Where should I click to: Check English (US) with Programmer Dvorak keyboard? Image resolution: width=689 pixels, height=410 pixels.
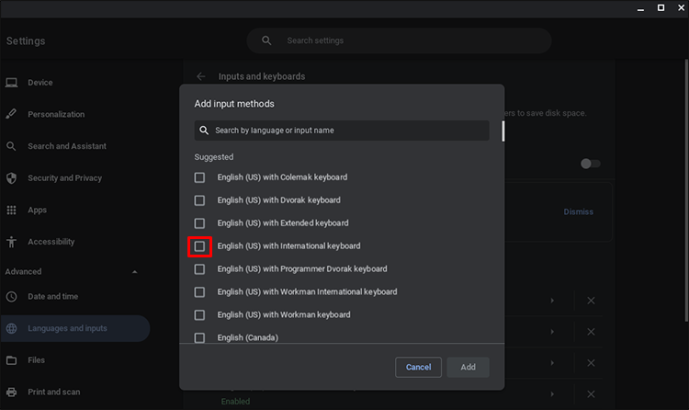click(199, 269)
